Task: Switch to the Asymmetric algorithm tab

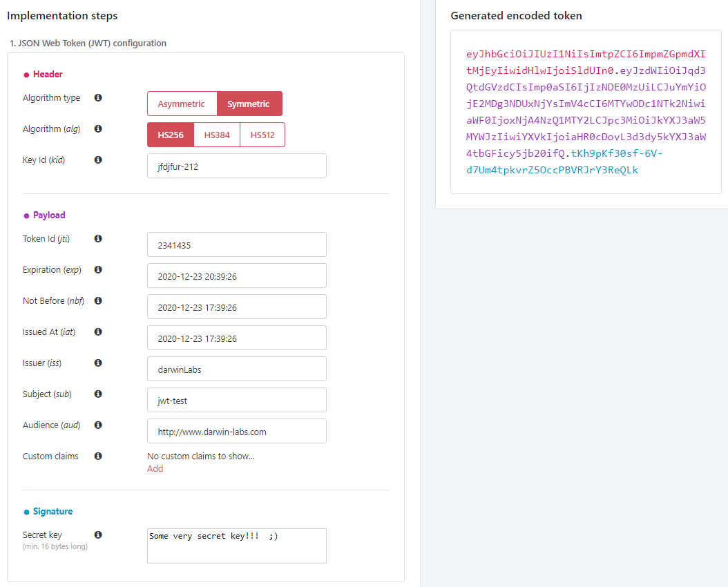Action: (182, 103)
